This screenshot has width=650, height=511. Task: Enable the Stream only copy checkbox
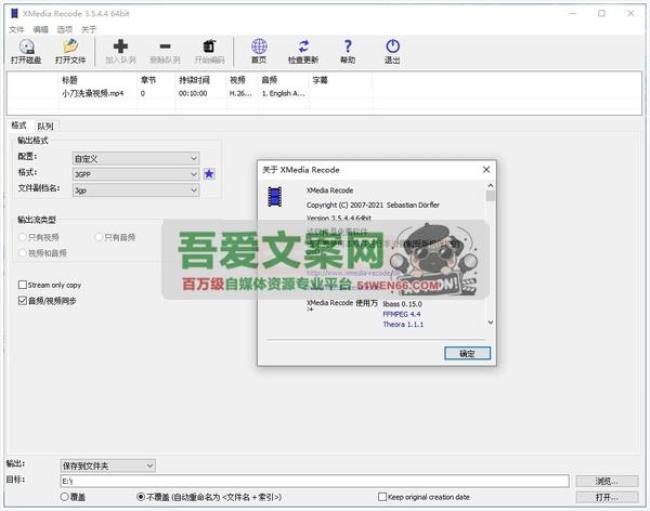coord(22,285)
